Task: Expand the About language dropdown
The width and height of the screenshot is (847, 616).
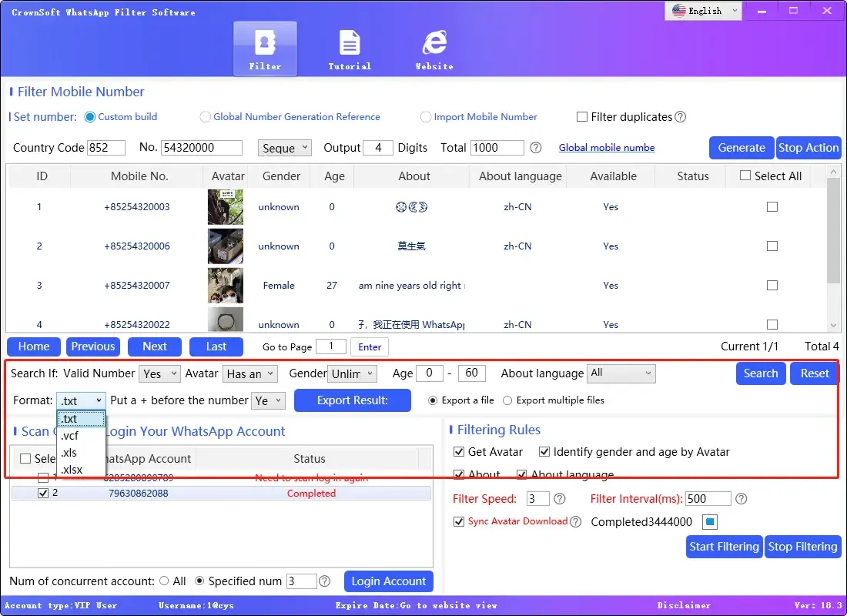Action: click(621, 373)
